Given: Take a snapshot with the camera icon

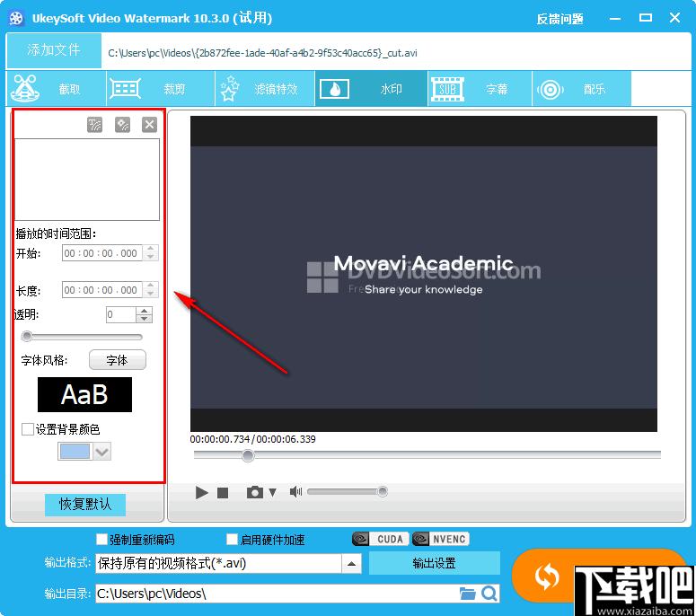Looking at the screenshot, I should point(255,492).
